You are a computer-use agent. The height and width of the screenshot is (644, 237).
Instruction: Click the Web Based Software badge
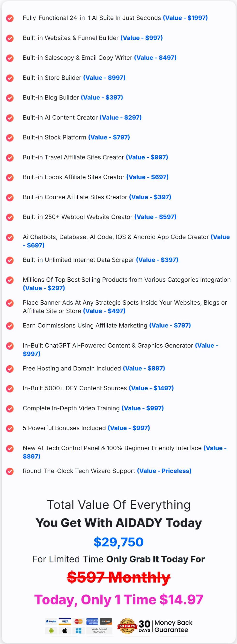coord(99,631)
